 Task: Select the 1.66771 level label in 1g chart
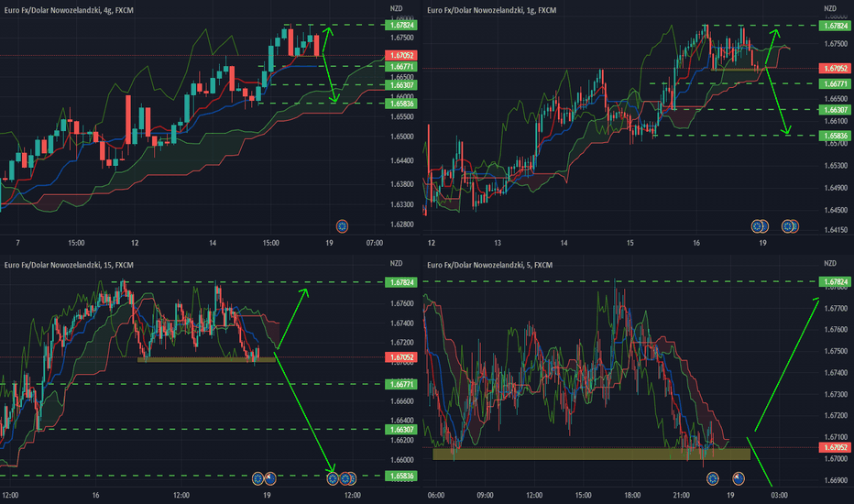(835, 84)
